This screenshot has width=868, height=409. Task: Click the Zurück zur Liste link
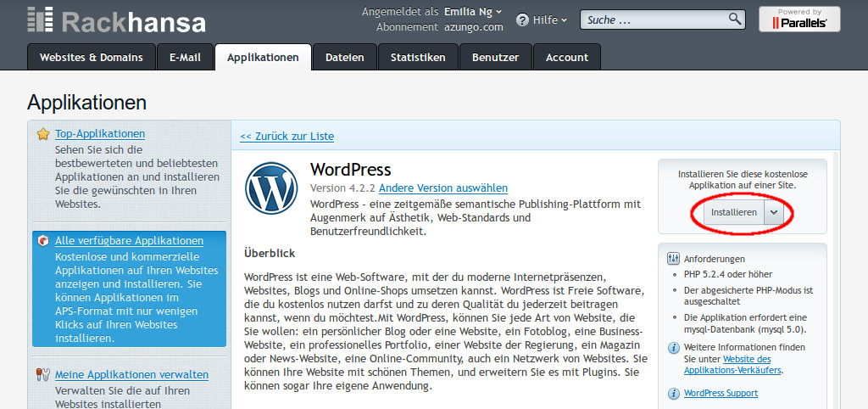pyautogui.click(x=287, y=137)
